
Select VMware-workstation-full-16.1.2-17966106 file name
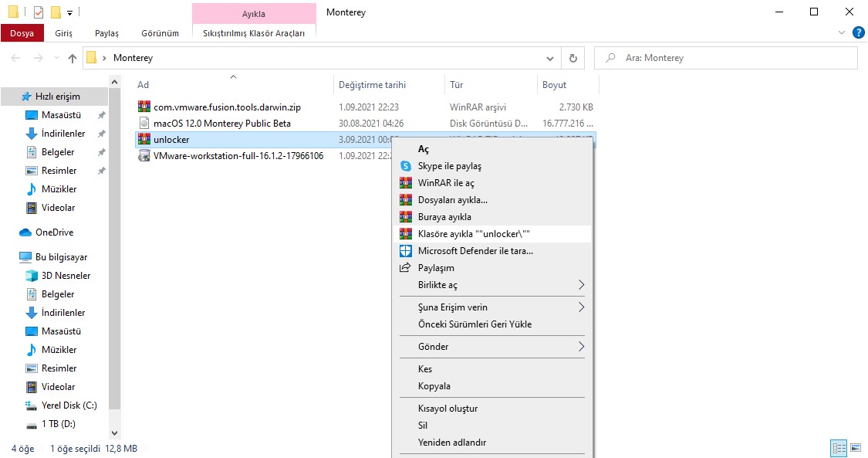[238, 155]
